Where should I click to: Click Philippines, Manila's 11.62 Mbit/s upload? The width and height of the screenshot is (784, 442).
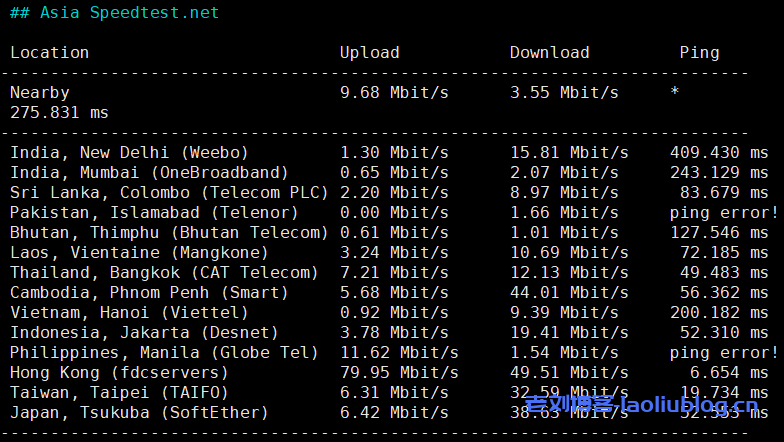click(399, 353)
